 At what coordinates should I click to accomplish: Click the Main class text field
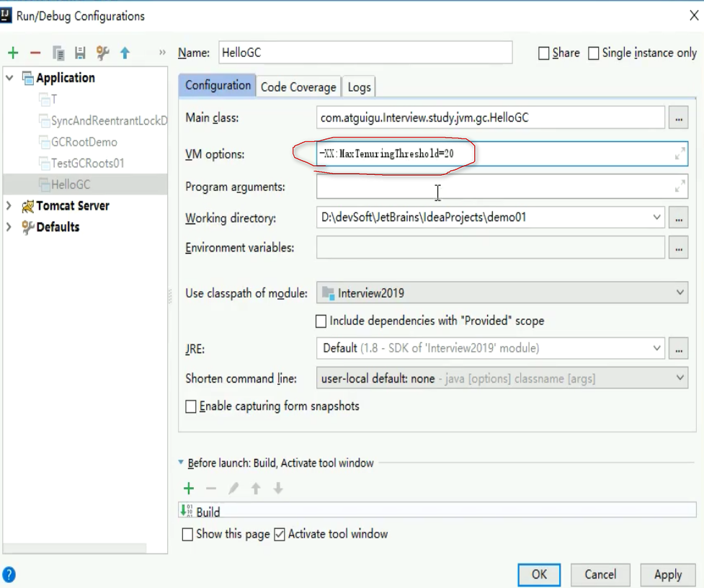tap(490, 118)
